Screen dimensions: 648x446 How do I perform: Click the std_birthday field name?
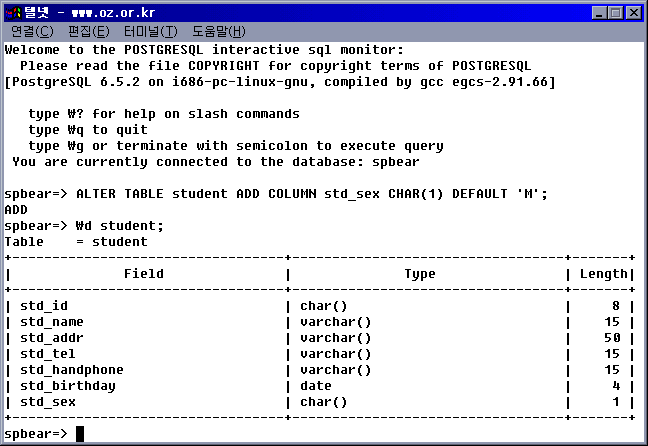pyautogui.click(x=68, y=386)
